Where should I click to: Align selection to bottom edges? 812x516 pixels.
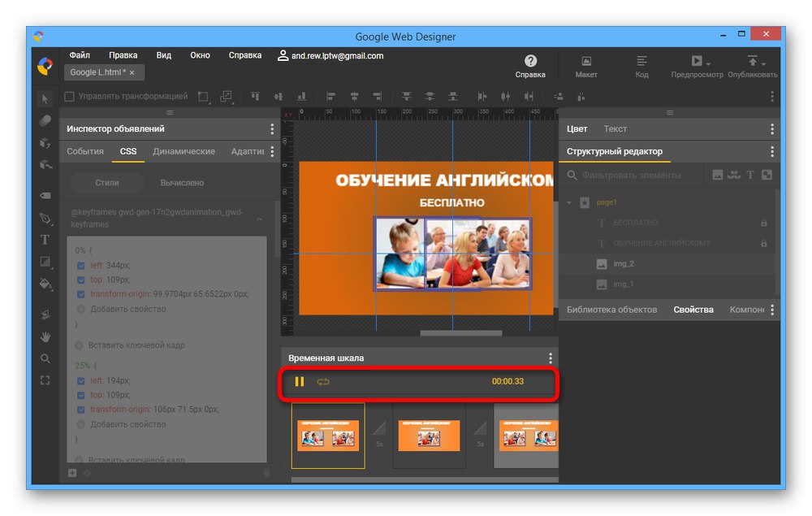[301, 97]
